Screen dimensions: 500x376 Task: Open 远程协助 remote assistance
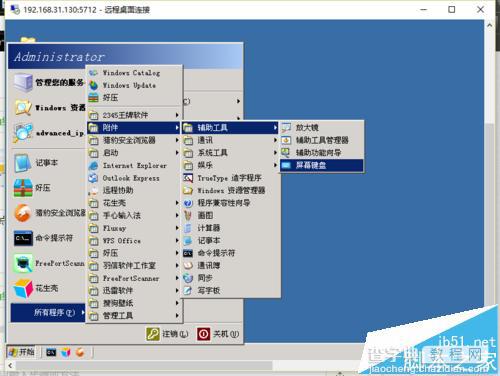click(x=134, y=190)
